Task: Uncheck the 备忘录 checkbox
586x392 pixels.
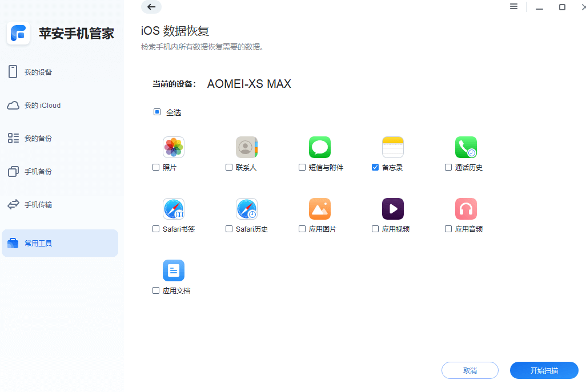Action: point(375,167)
